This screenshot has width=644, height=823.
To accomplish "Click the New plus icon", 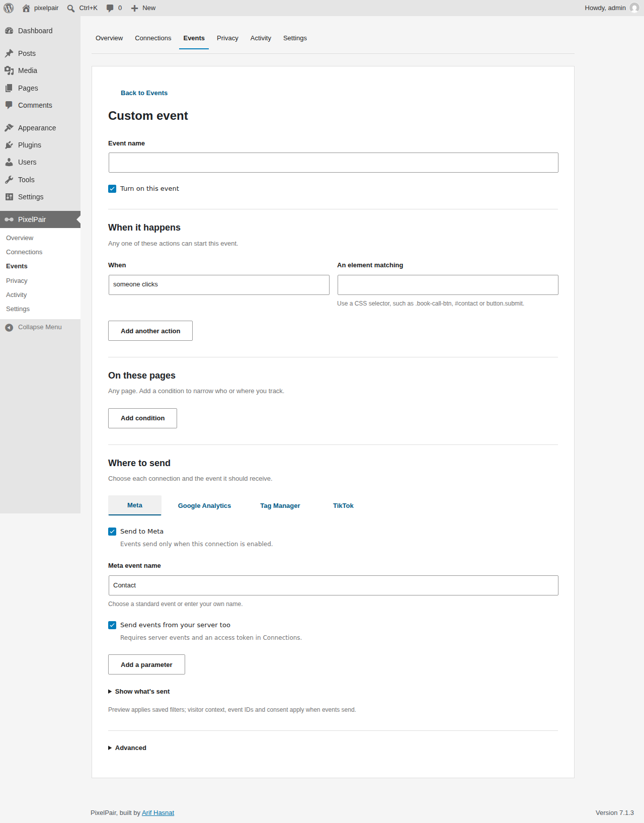I will pyautogui.click(x=134, y=8).
